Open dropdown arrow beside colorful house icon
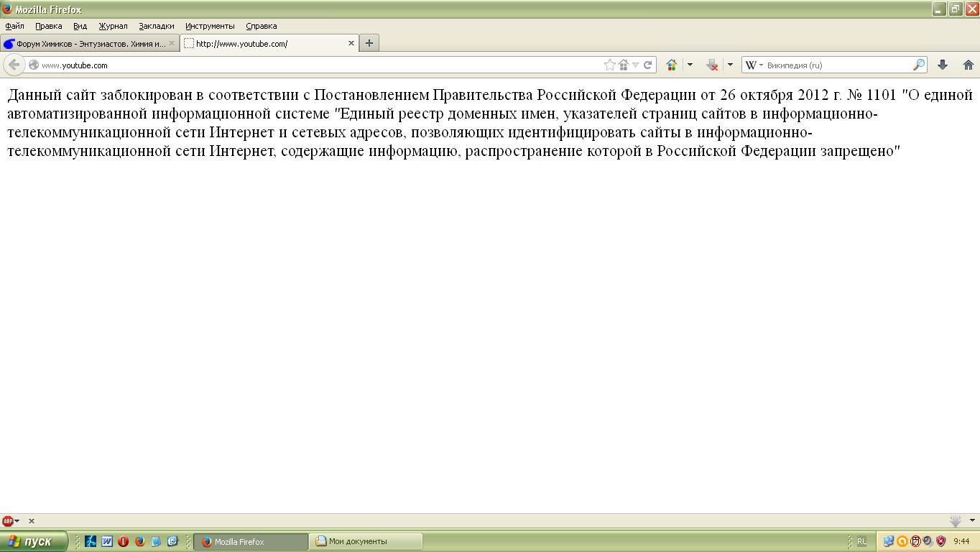Image resolution: width=980 pixels, height=552 pixels. tap(690, 65)
